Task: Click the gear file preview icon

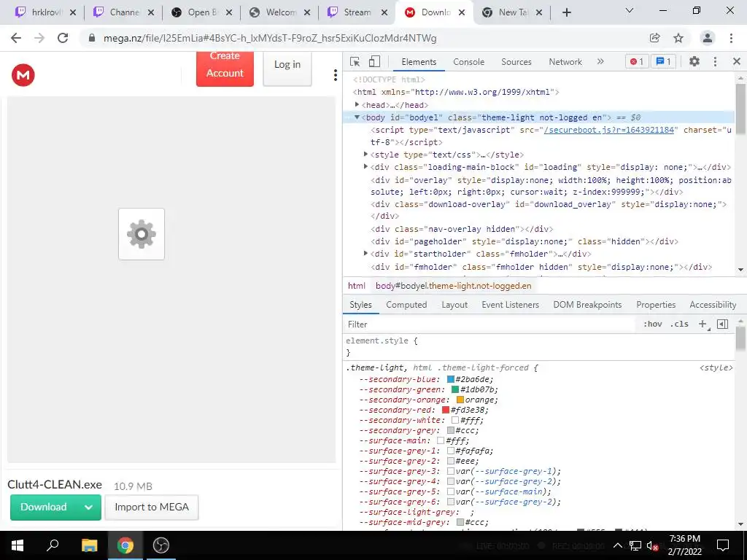Action: coord(142,234)
